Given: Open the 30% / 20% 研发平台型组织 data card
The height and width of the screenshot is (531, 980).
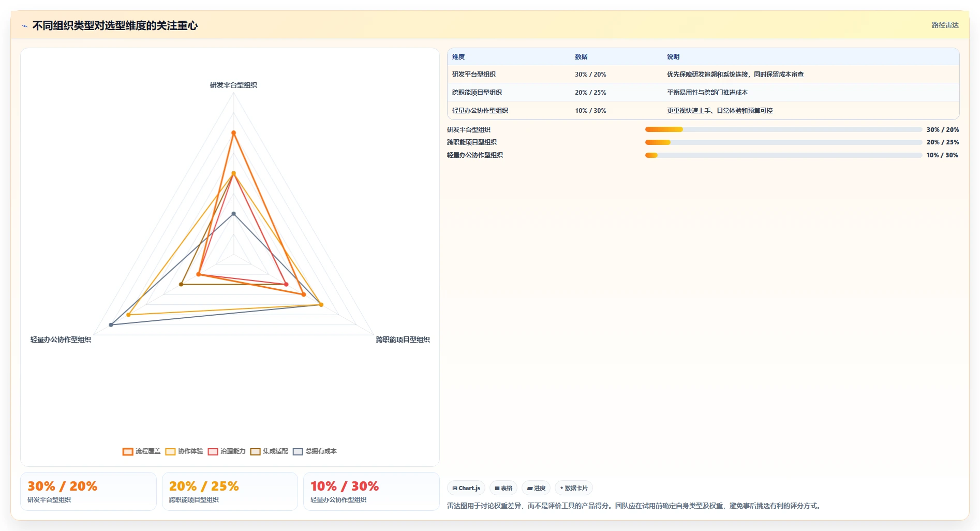Looking at the screenshot, I should [x=88, y=492].
